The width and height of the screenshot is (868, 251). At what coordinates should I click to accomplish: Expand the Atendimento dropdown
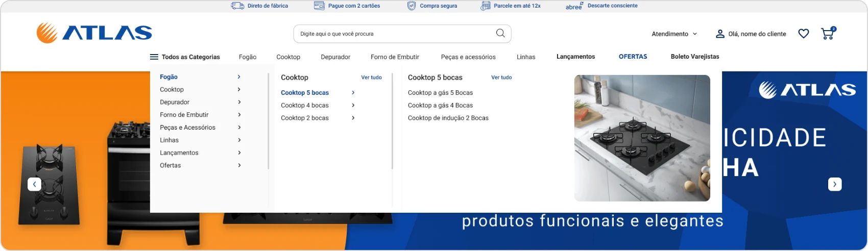point(674,34)
